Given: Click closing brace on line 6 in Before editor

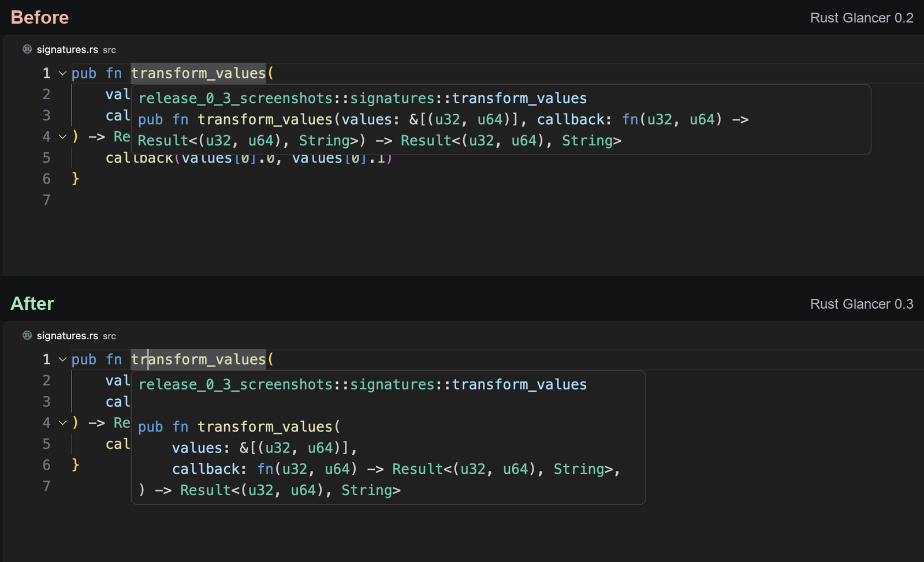Looking at the screenshot, I should 76,179.
